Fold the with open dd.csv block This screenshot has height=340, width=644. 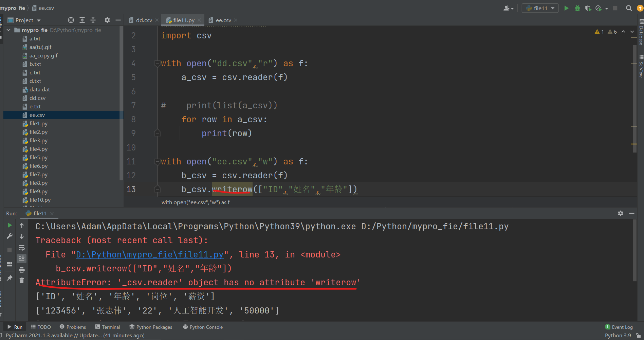point(157,64)
